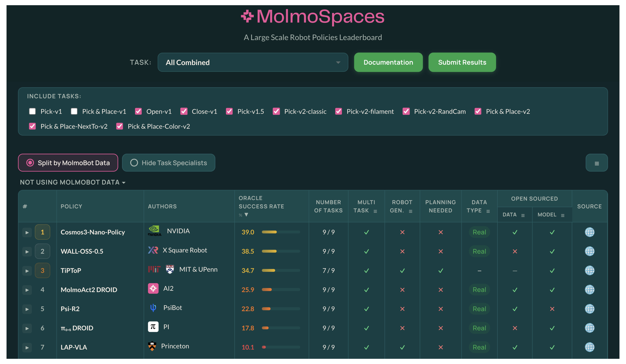Click the MolmoAct2 DROID policy name
Viewport: 626px width, 364px height.
click(89, 290)
